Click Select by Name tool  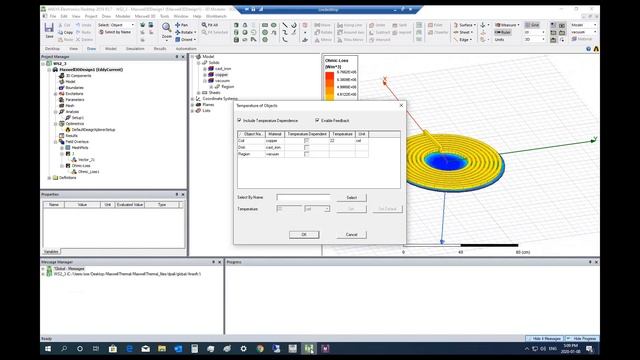coord(115,32)
